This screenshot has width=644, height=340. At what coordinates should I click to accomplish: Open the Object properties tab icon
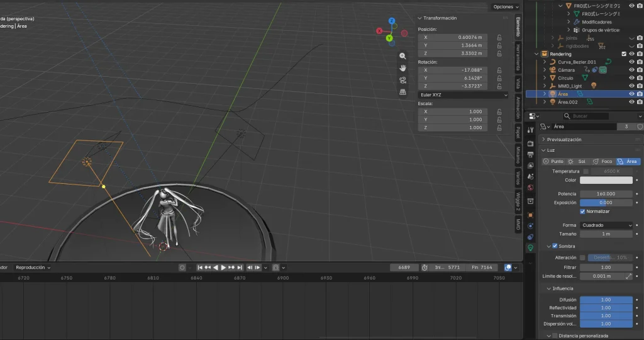point(530,215)
